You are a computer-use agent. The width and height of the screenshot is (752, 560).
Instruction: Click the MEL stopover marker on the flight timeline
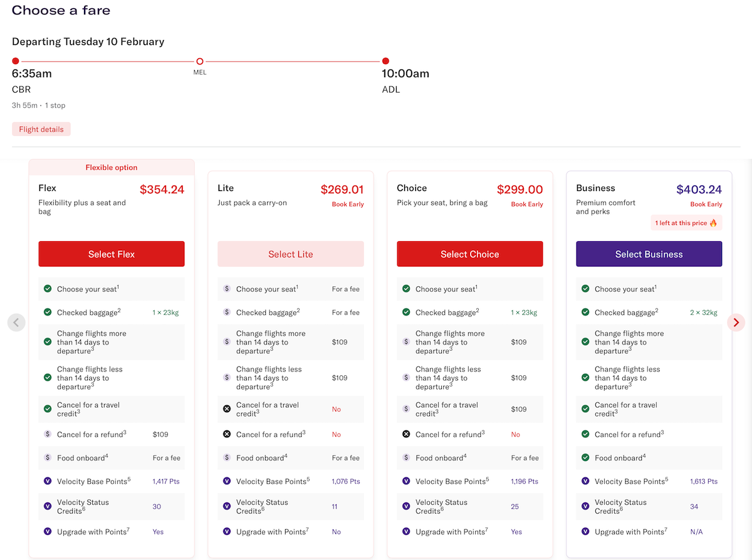coord(199,61)
